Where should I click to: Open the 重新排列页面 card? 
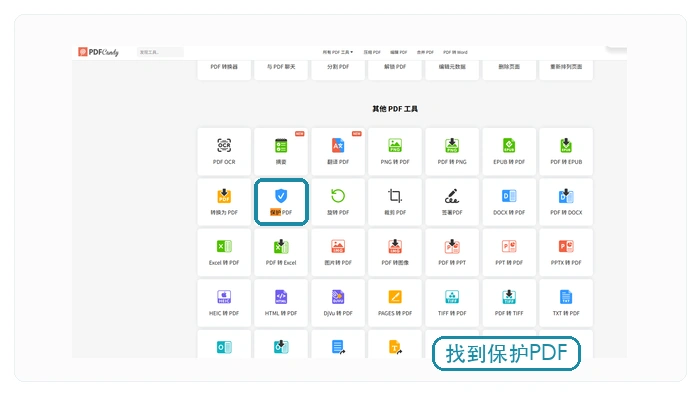[x=566, y=70]
